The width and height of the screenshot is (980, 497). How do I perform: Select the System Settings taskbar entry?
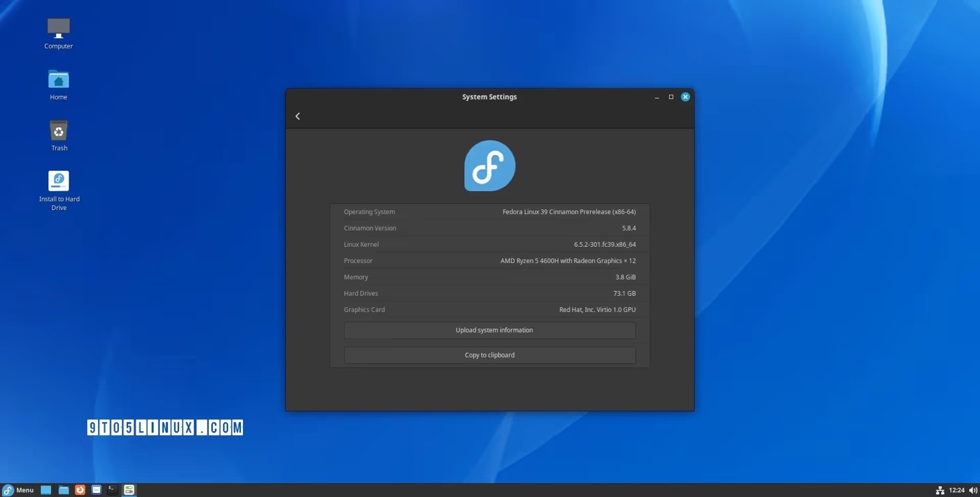(x=129, y=490)
